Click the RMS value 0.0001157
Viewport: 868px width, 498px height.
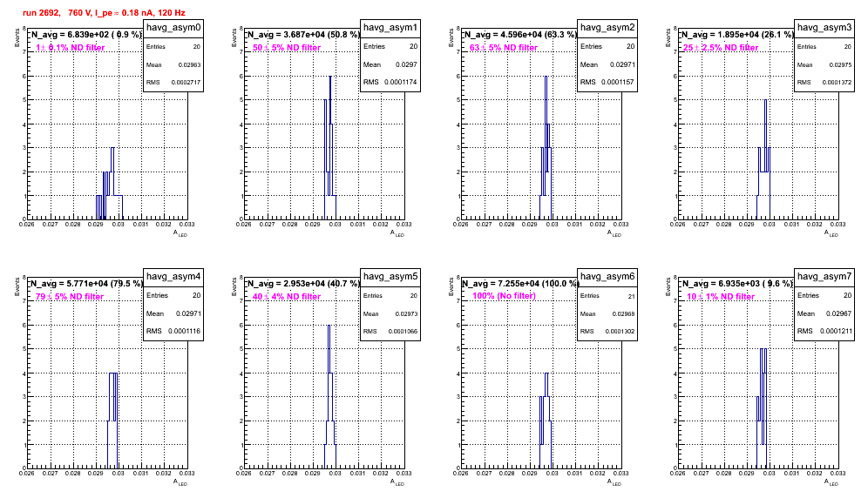619,83
